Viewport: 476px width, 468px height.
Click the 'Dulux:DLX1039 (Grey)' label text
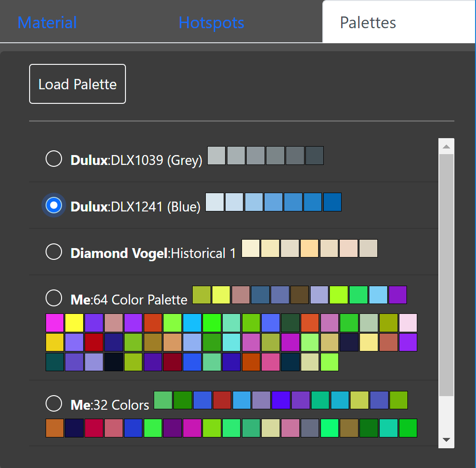(x=136, y=160)
